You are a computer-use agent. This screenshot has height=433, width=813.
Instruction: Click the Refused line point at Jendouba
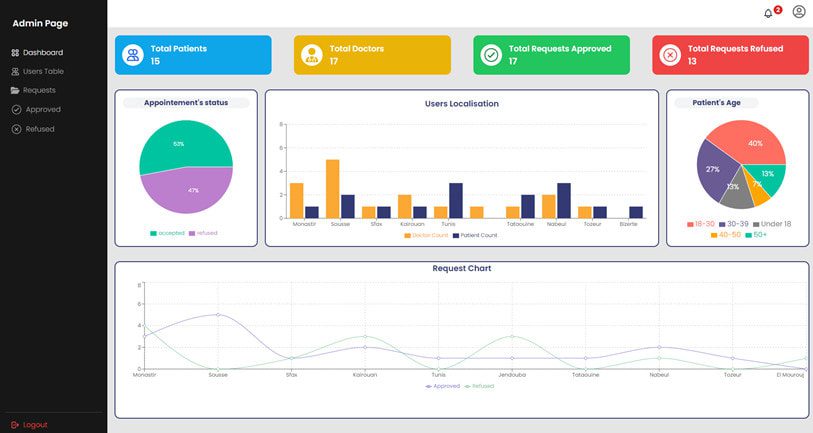click(x=512, y=337)
